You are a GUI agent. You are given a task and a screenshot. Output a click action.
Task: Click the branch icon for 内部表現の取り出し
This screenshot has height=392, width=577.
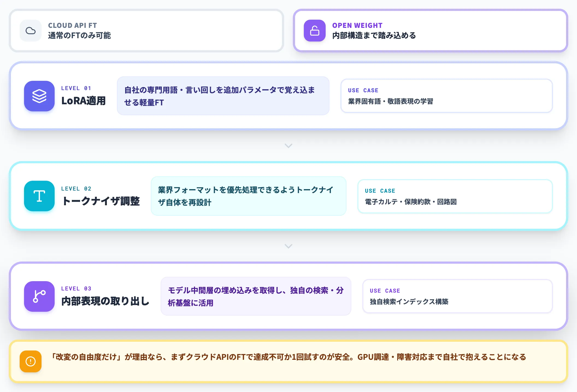[39, 296]
